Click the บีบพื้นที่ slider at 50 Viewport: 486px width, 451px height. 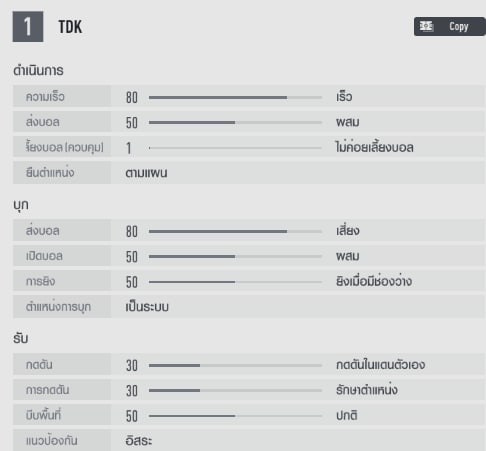235,416
